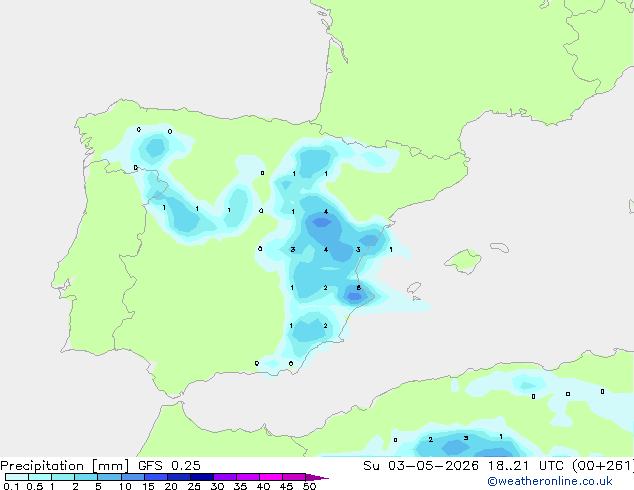Click the 5–10 mm legend color box
The width and height of the screenshot is (634, 490).
click(x=109, y=477)
